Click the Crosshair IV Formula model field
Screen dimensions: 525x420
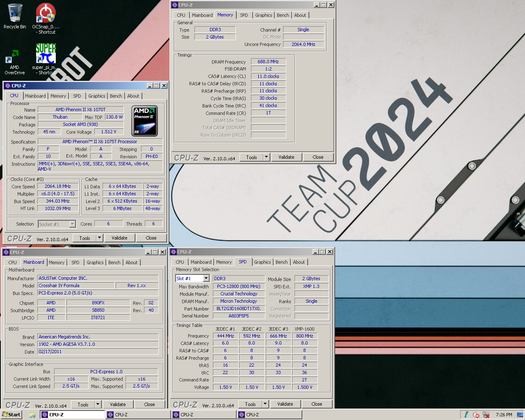pos(76,285)
